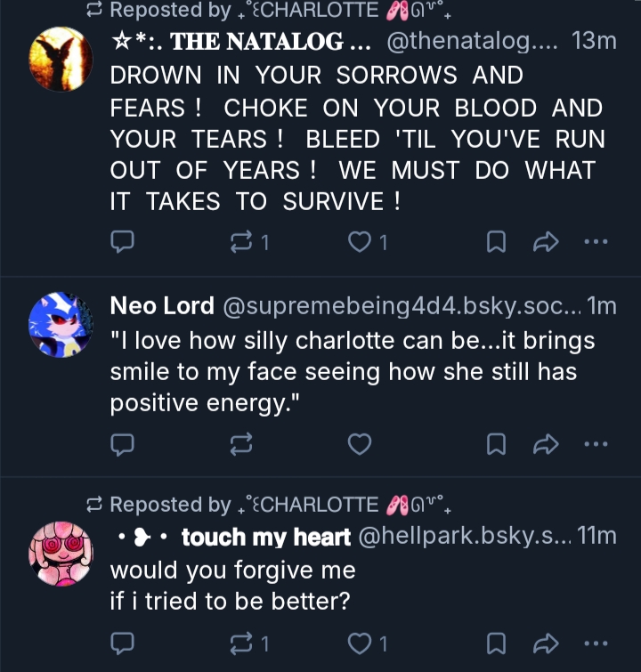Reply to touch my heart post
Image resolution: width=641 pixels, height=672 pixels.
[x=122, y=643]
